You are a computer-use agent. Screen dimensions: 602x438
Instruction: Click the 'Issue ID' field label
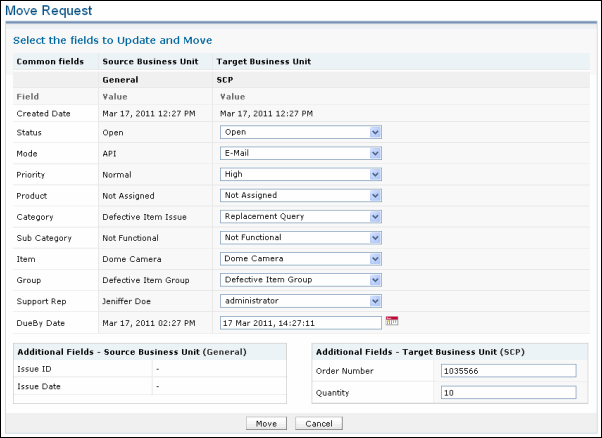point(34,369)
